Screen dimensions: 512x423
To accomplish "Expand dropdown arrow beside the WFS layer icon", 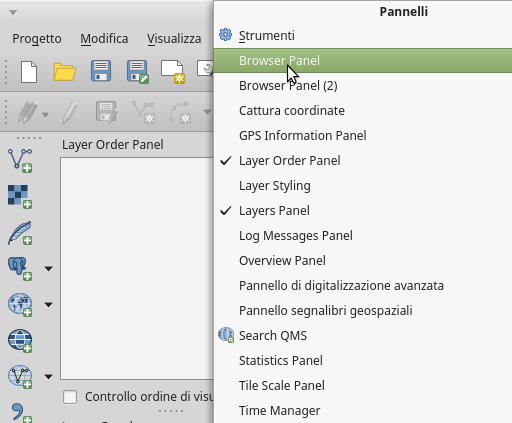I will pyautogui.click(x=49, y=377).
